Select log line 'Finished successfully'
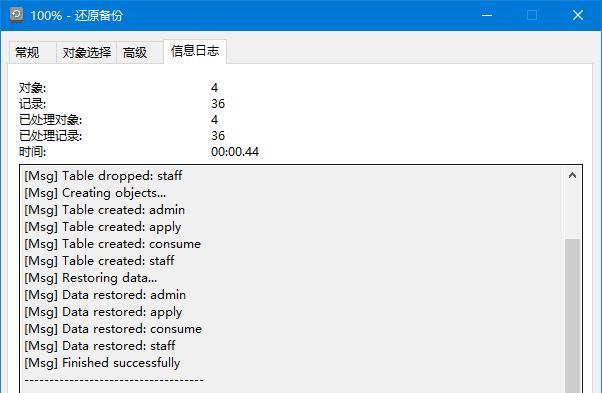602x393 pixels. pyautogui.click(x=102, y=363)
